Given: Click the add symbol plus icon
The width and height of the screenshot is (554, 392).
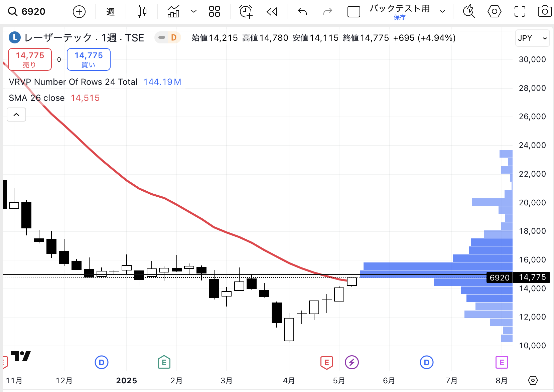Looking at the screenshot, I should pos(79,12).
